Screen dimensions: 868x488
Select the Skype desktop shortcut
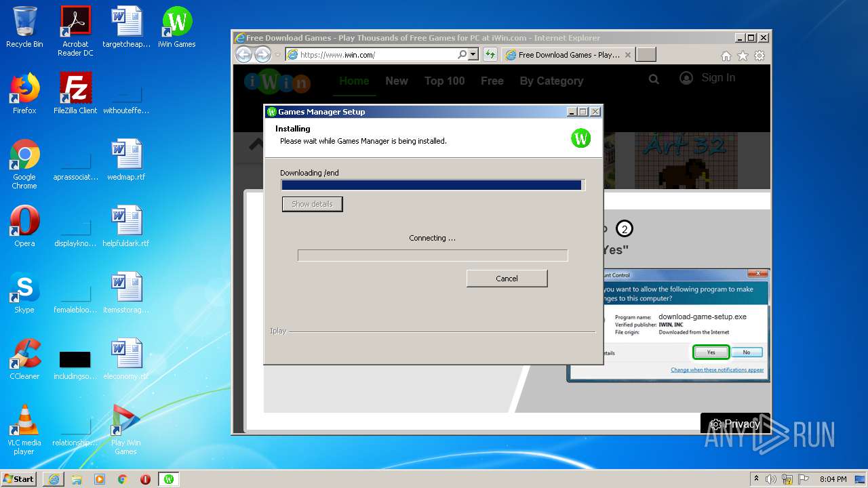pos(24,293)
